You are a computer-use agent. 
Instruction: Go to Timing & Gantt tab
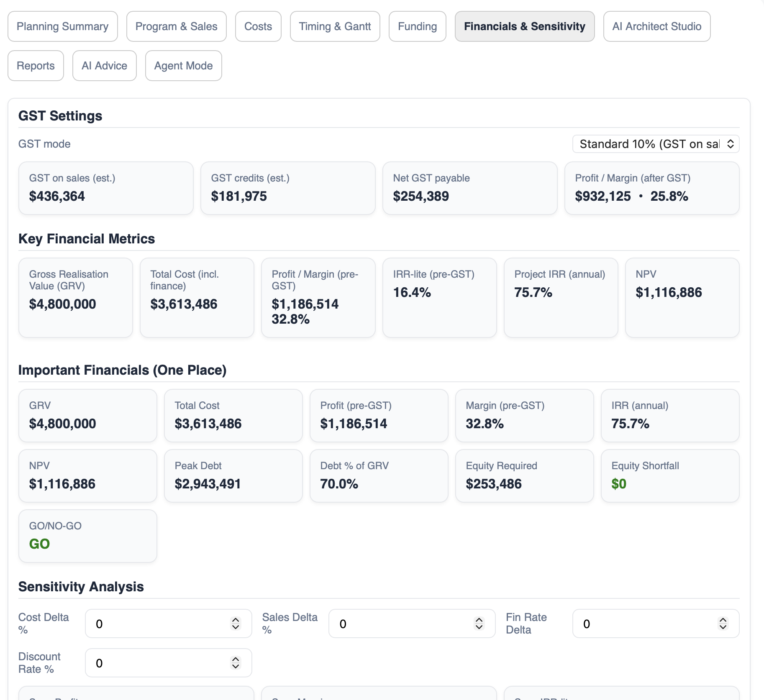tap(335, 26)
